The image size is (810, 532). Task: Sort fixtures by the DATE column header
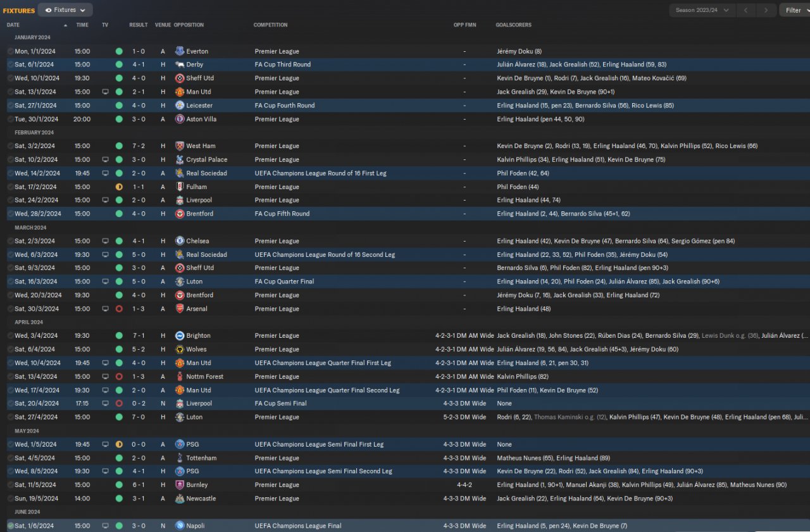[x=13, y=25]
